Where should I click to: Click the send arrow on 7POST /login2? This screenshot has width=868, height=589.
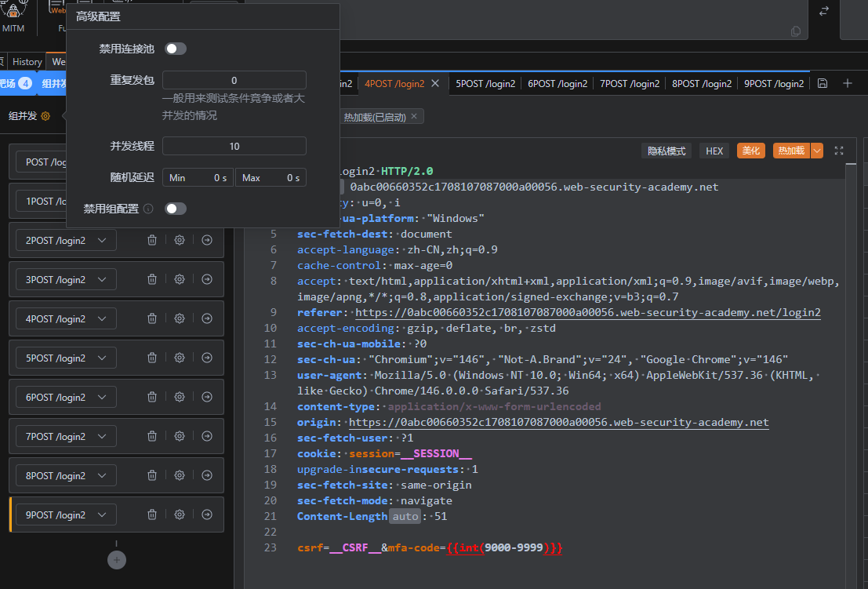[207, 436]
